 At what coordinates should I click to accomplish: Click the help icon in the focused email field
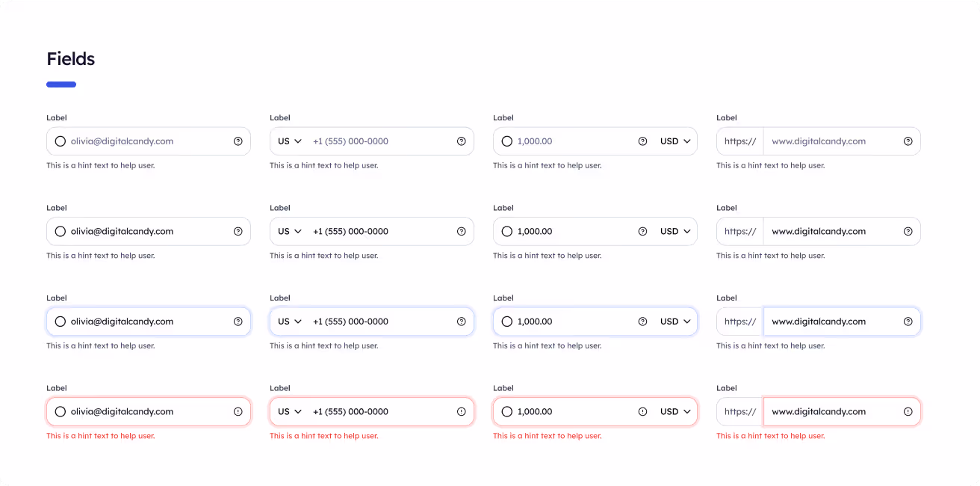tap(238, 321)
